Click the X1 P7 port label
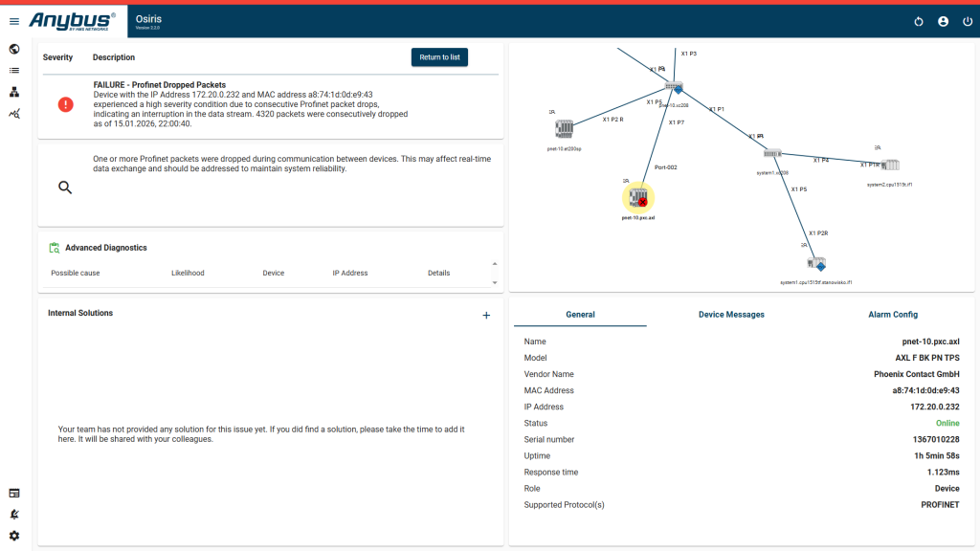The width and height of the screenshot is (980, 551). coord(677,122)
